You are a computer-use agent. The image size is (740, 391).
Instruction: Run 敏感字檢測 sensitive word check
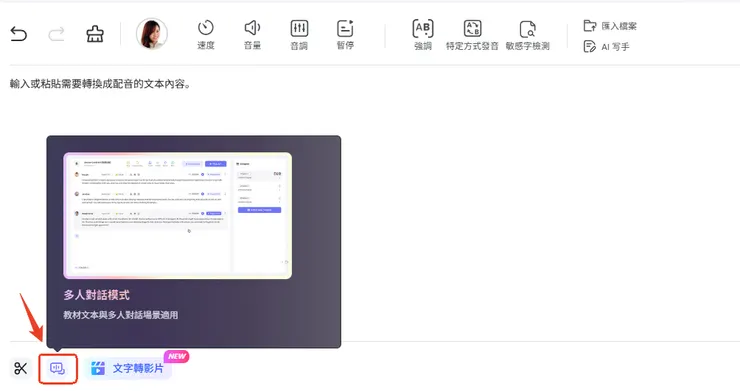click(528, 35)
